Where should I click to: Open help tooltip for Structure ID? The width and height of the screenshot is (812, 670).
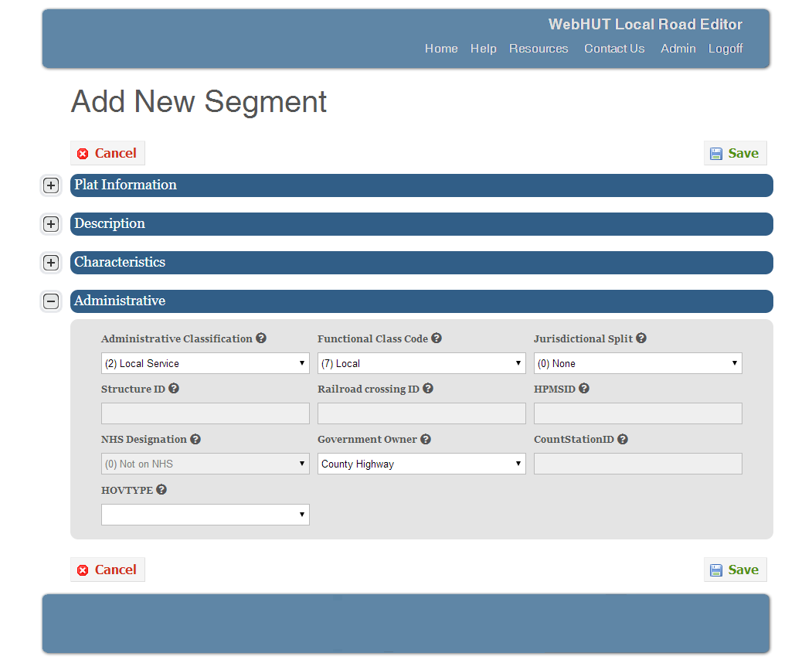(x=174, y=388)
